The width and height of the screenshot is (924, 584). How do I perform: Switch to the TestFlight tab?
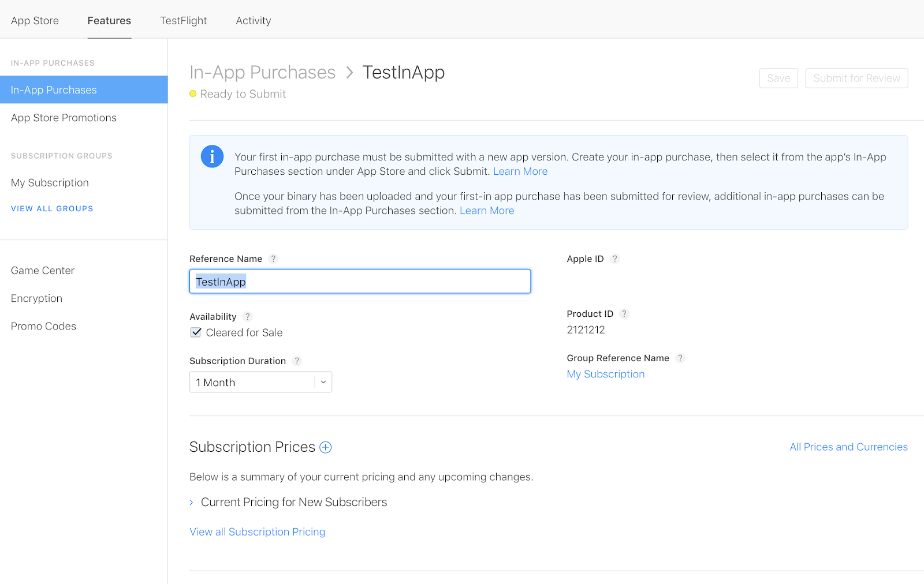(x=183, y=20)
